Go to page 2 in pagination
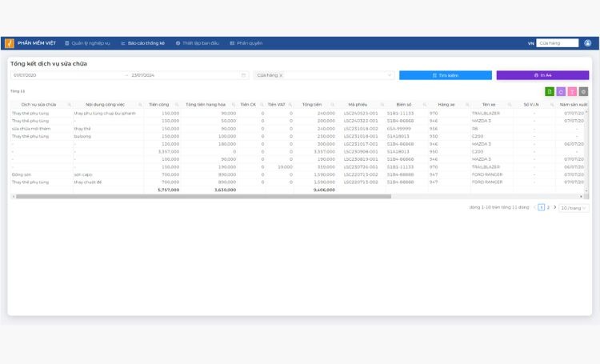The width and height of the screenshot is (600, 364). click(x=548, y=207)
